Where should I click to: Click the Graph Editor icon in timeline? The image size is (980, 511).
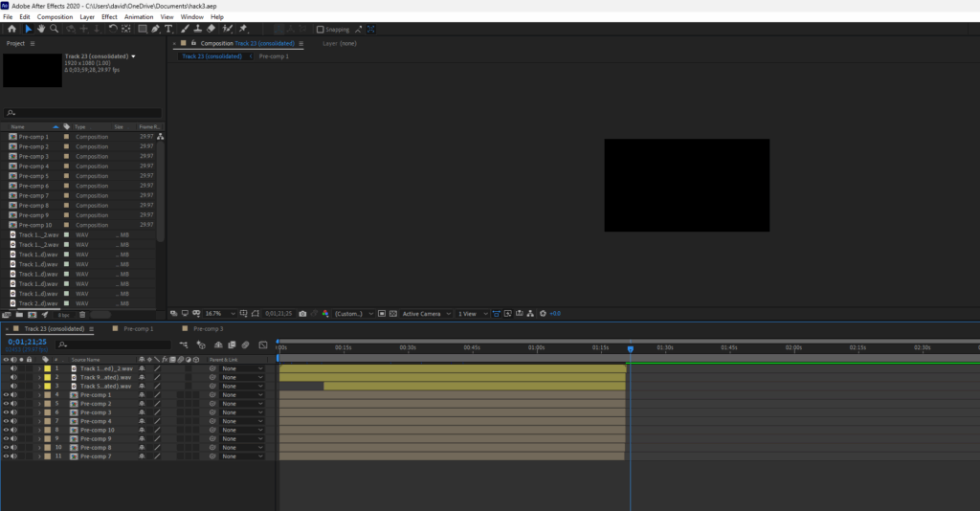click(x=263, y=344)
